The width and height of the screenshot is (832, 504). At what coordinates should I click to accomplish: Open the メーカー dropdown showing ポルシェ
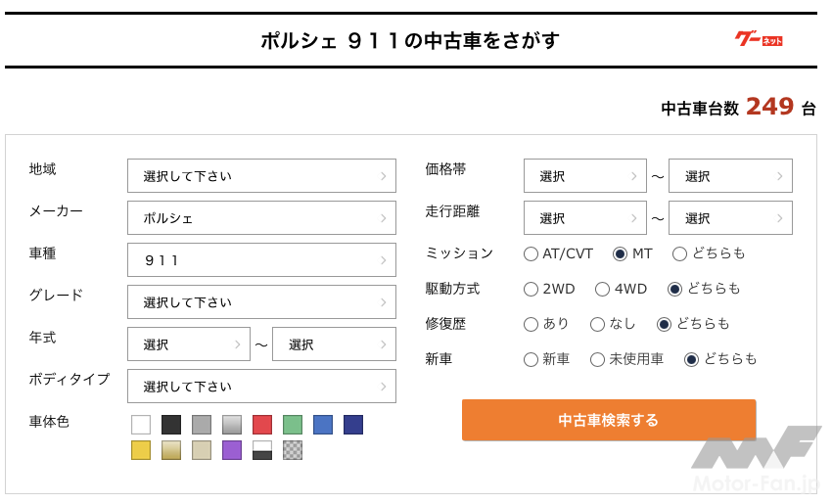click(261, 218)
